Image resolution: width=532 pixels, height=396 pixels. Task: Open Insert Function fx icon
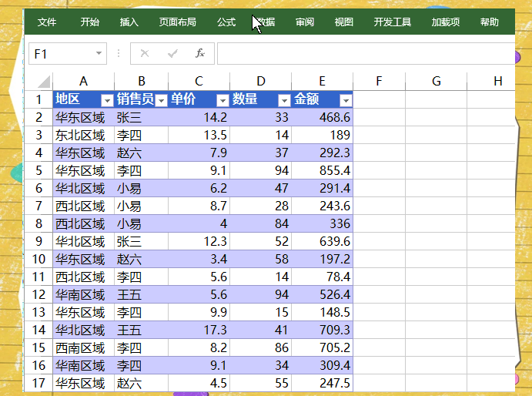pyautogui.click(x=200, y=53)
